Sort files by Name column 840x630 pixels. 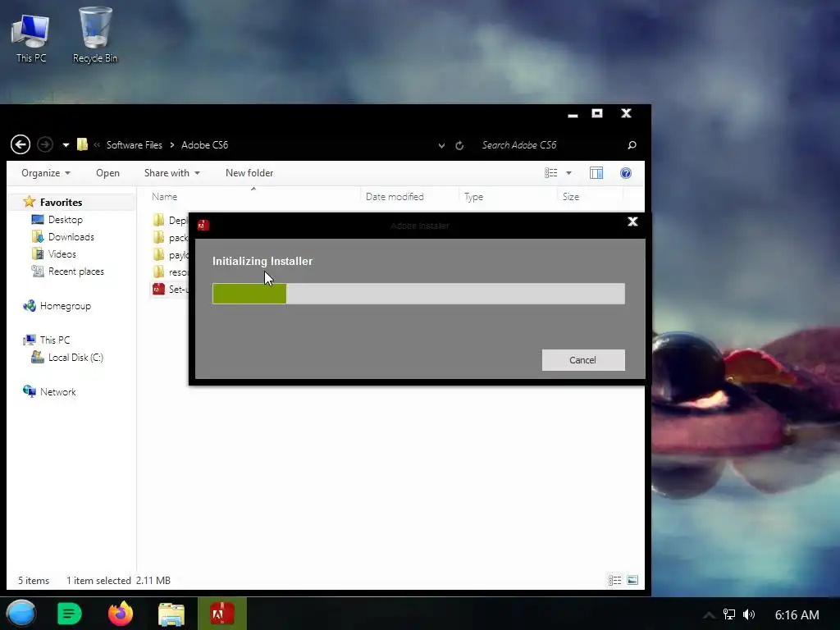164,197
